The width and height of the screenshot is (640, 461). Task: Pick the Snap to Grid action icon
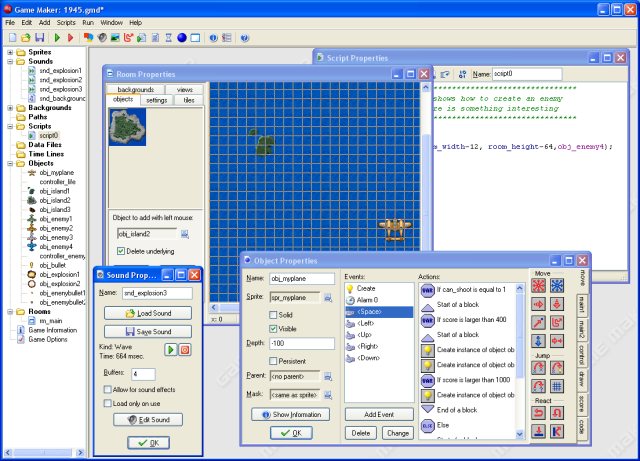point(557,386)
